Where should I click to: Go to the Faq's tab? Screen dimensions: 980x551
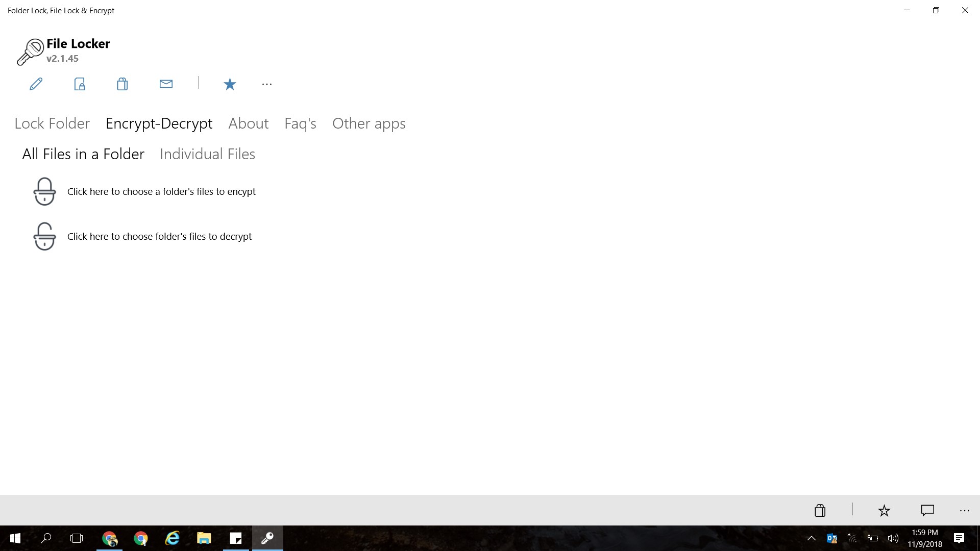coord(300,123)
